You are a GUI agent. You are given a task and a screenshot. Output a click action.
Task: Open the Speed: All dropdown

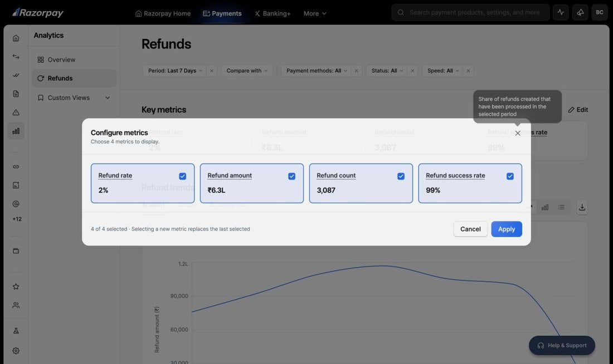443,71
